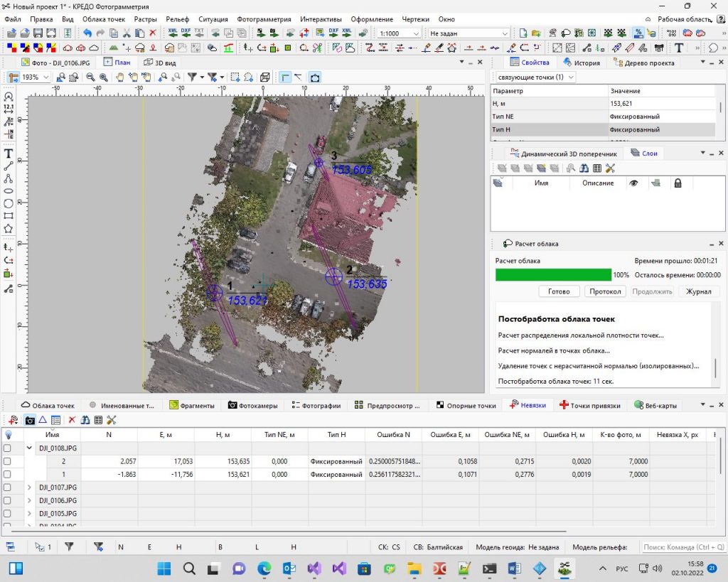Click the green cloud calculation progress bar

[x=553, y=275]
